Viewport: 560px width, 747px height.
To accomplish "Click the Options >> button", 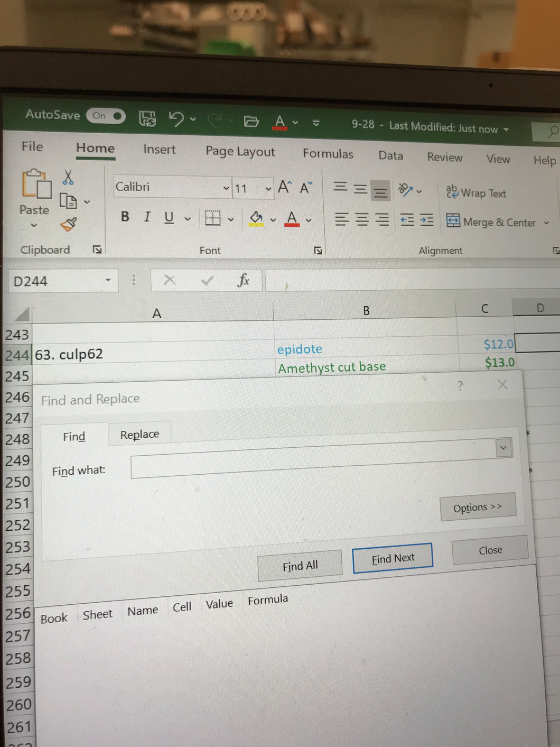I will click(478, 508).
